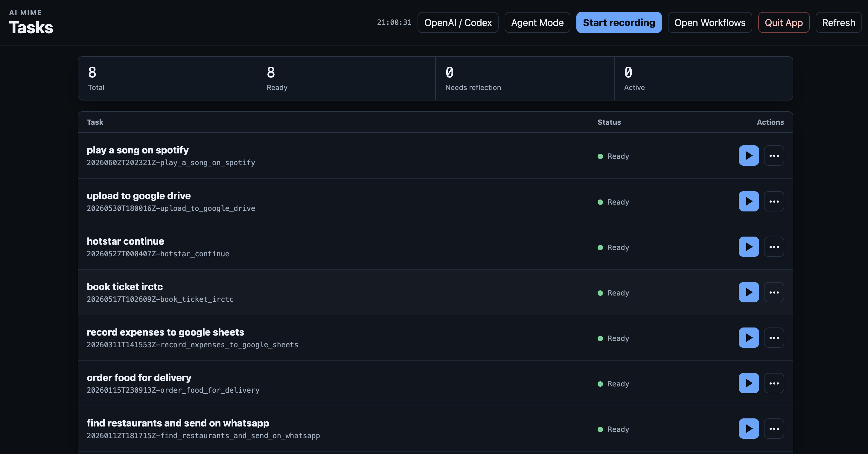The image size is (868, 454).
Task: Click the Task column header
Action: point(95,122)
